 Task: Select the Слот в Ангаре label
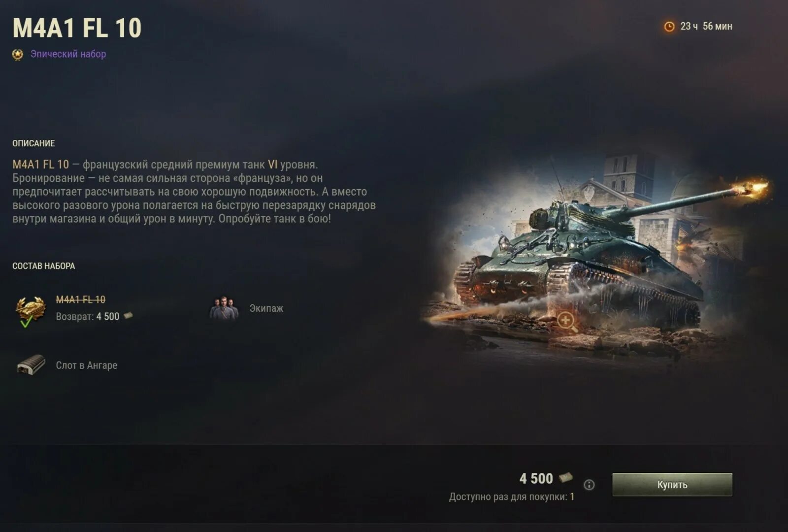[86, 366]
